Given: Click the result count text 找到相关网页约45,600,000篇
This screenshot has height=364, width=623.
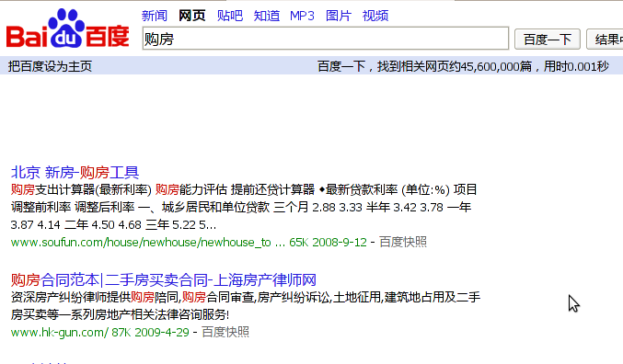Looking at the screenshot, I should (x=455, y=66).
